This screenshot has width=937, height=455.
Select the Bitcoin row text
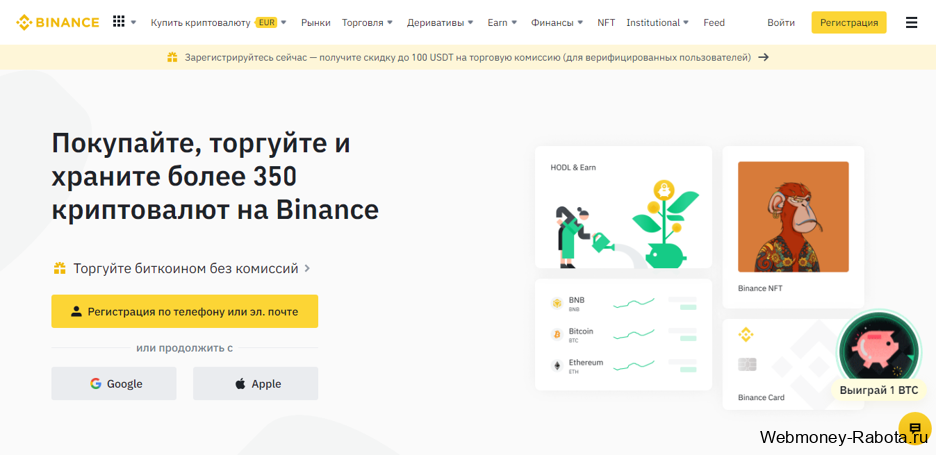click(x=581, y=331)
